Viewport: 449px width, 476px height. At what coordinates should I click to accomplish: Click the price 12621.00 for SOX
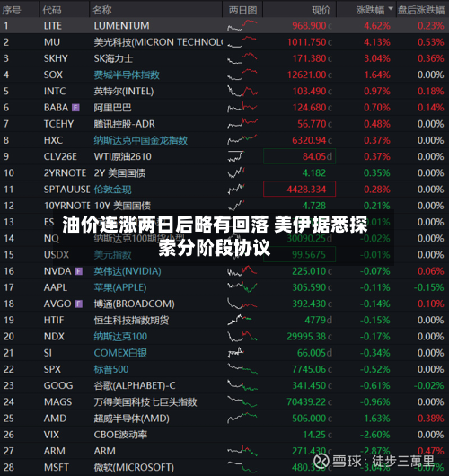[306, 75]
